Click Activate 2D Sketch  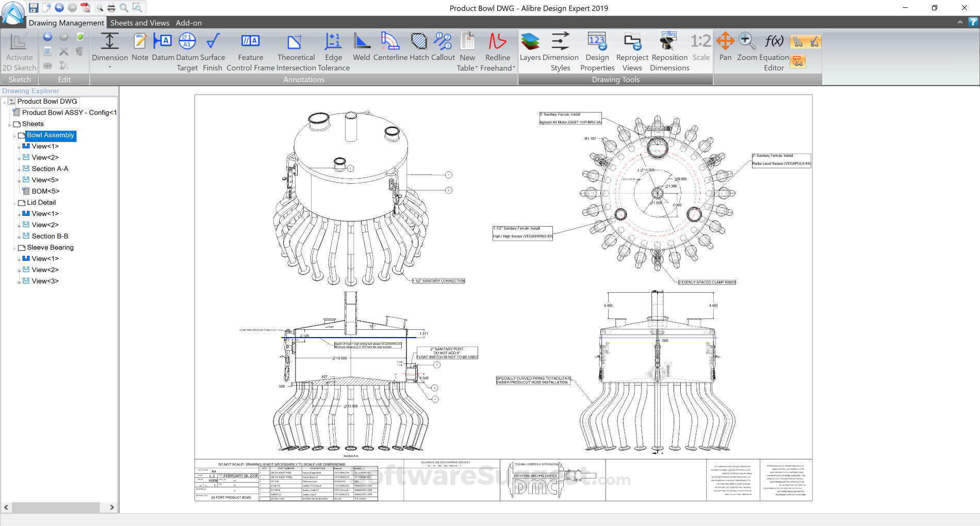pyautogui.click(x=19, y=52)
